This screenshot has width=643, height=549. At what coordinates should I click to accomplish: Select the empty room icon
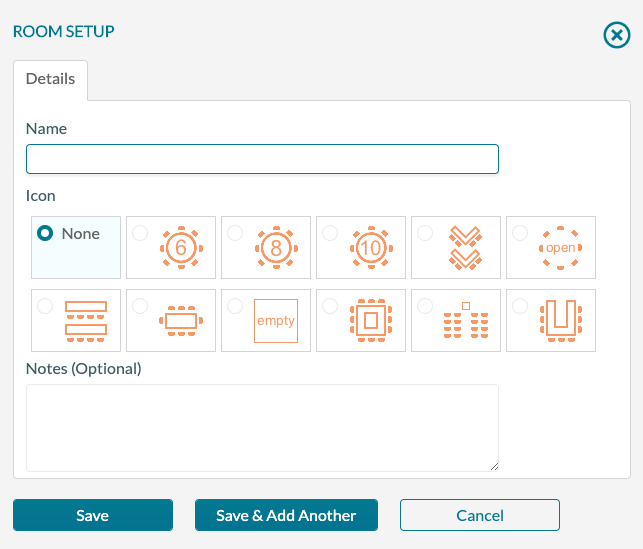(x=276, y=320)
